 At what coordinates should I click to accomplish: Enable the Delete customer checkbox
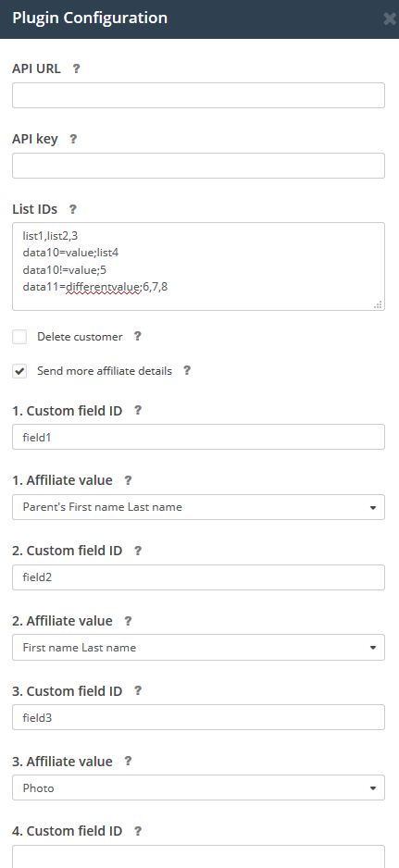(19, 337)
